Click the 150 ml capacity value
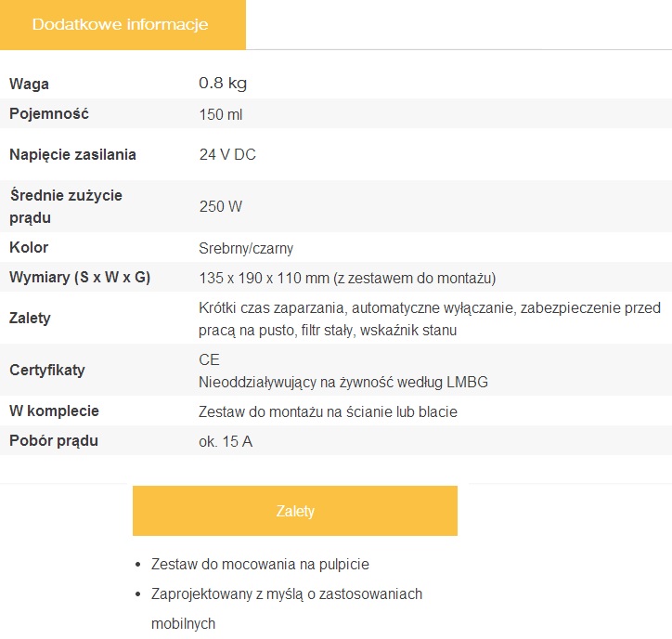The height and width of the screenshot is (639, 672). click(221, 114)
